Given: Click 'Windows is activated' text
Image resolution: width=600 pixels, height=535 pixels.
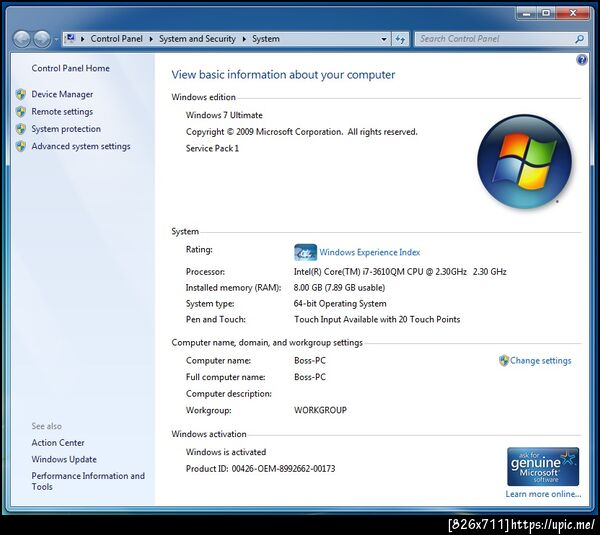Looking at the screenshot, I should (x=226, y=452).
